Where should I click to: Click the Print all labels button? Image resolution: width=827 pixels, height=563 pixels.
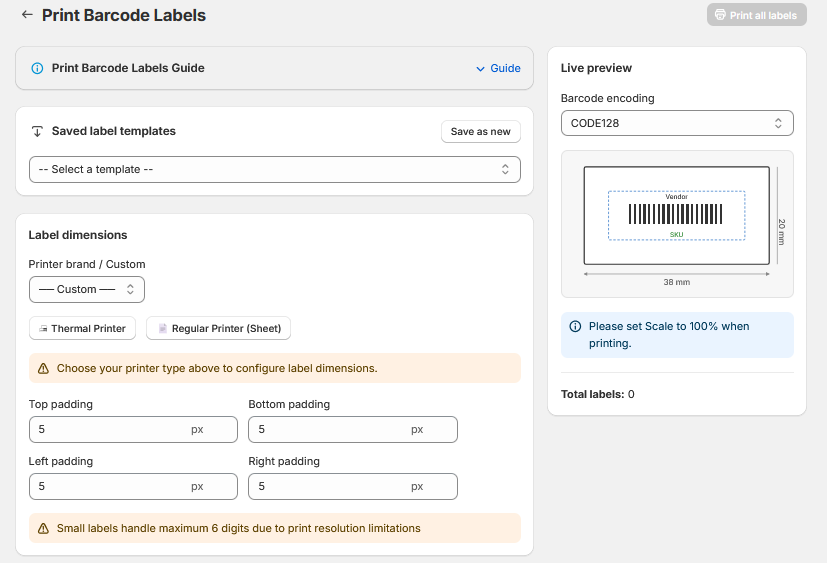pyautogui.click(x=756, y=15)
